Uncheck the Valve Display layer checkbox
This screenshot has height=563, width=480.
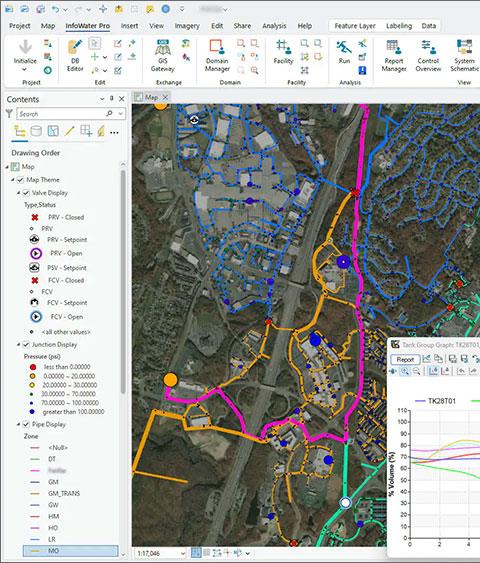(x=26, y=193)
